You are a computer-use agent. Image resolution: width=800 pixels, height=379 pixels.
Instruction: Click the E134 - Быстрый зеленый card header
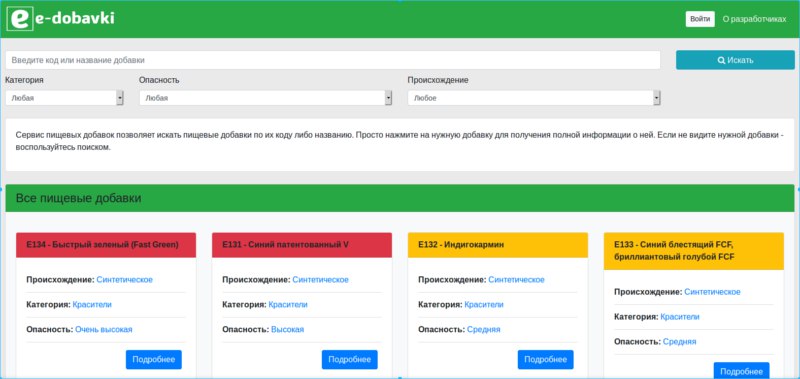coord(106,245)
